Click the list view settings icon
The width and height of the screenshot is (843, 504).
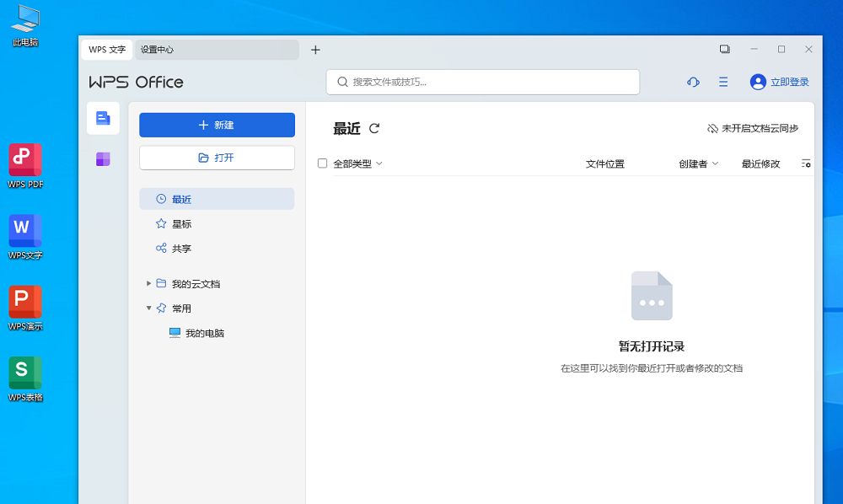[x=806, y=164]
